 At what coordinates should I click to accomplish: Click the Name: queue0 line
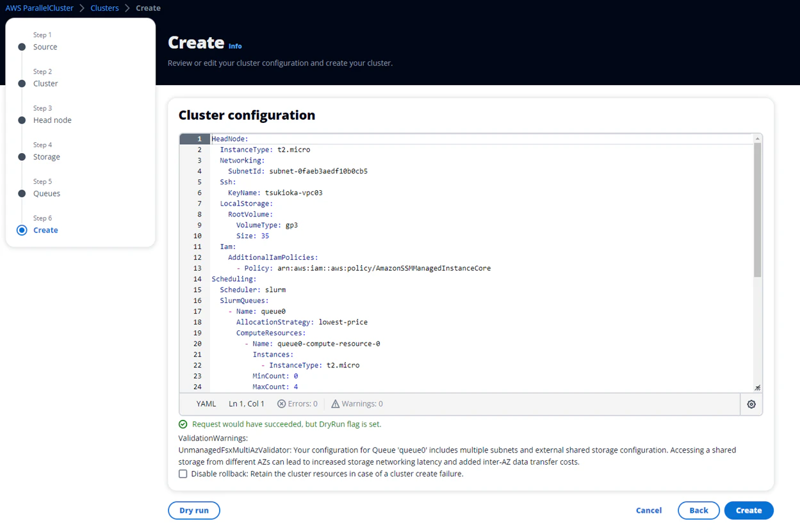point(257,312)
